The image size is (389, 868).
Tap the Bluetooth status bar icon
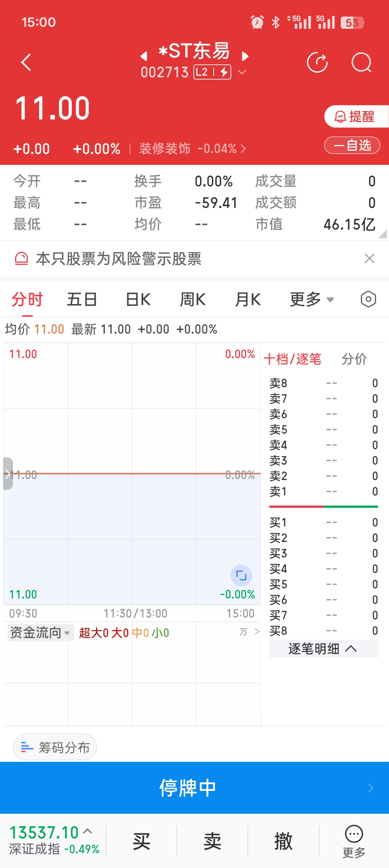pyautogui.click(x=276, y=22)
